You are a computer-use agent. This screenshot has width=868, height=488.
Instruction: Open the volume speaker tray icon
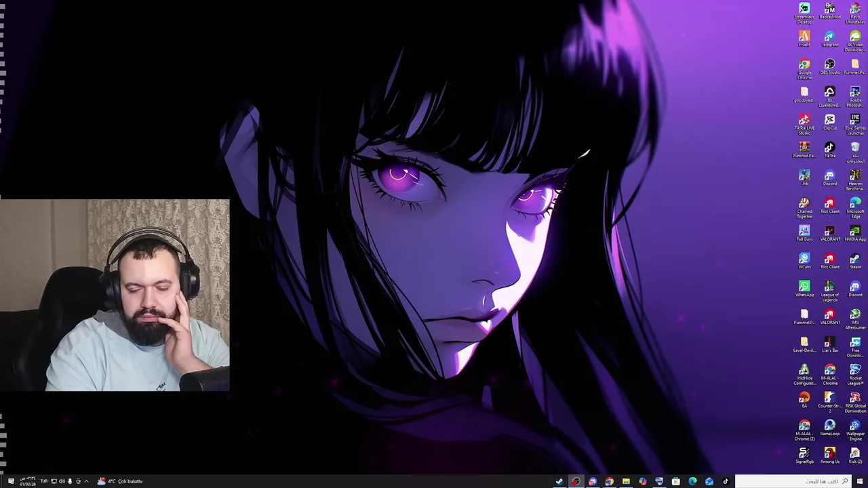tap(62, 481)
